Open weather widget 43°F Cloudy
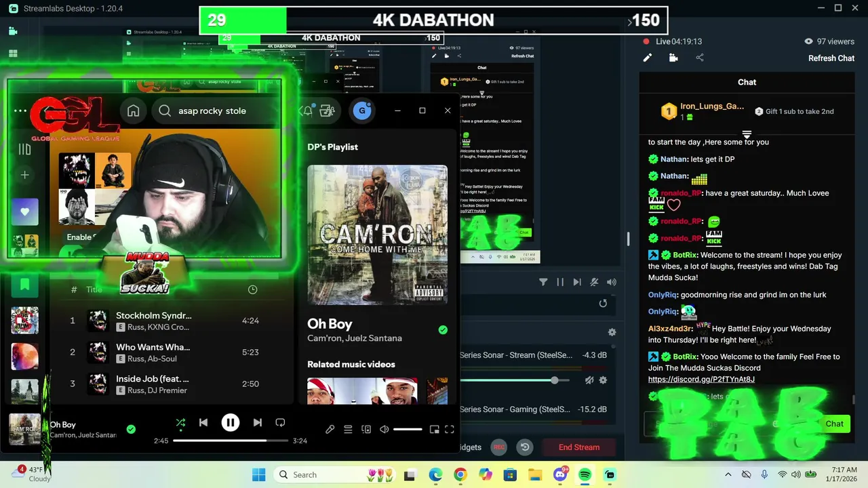This screenshot has height=488, width=868. (31, 474)
